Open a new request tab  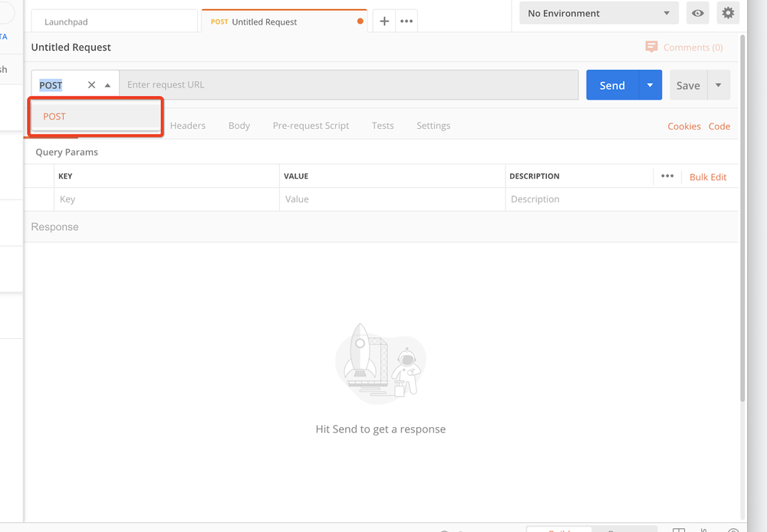tap(383, 21)
